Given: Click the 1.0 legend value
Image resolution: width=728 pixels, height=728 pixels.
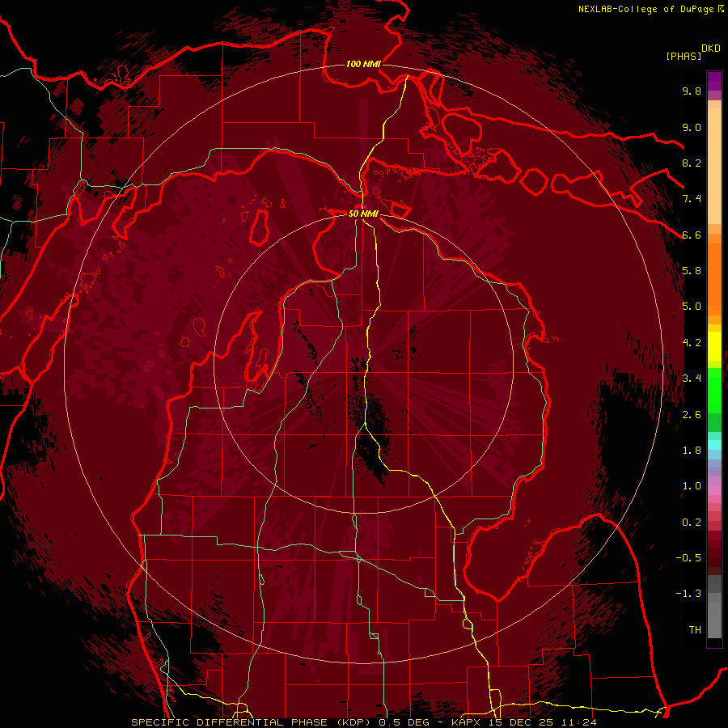Looking at the screenshot, I should tap(692, 486).
